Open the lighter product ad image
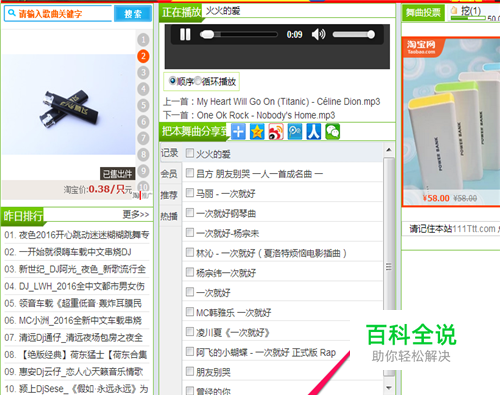This screenshot has height=395, width=500. (69, 104)
